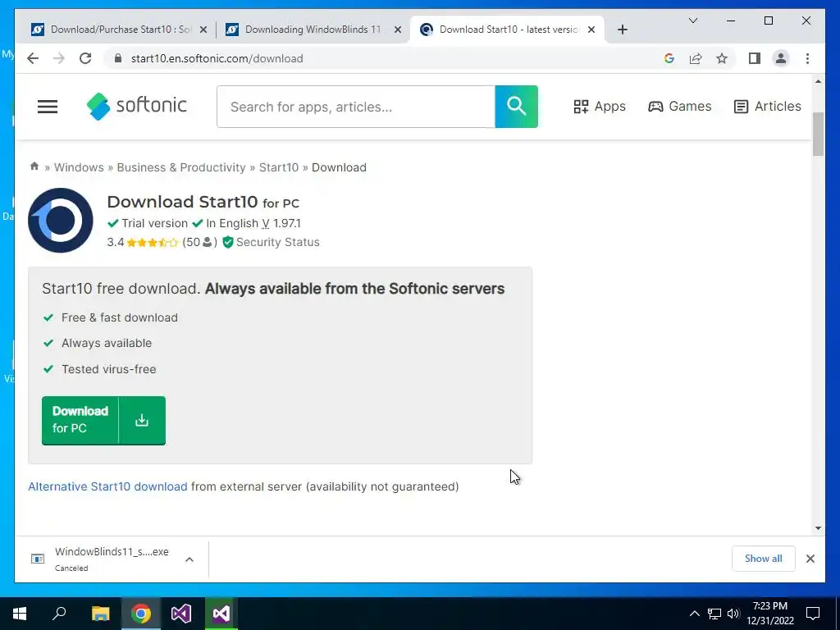Click Show all downloads button
Viewport: 840px width, 630px height.
[x=764, y=559]
